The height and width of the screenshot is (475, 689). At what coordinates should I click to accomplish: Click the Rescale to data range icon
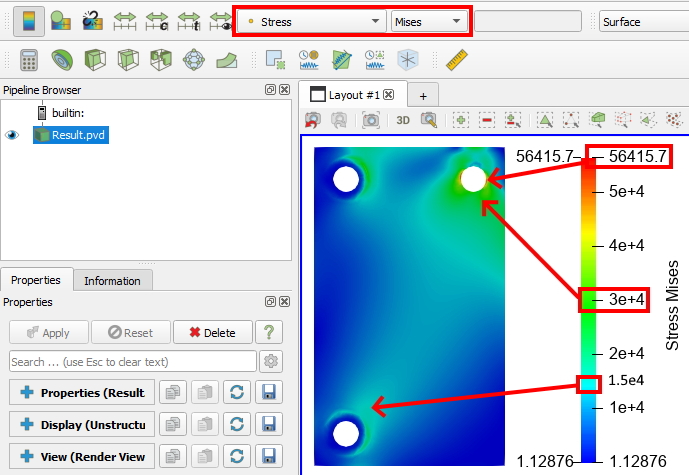click(125, 21)
